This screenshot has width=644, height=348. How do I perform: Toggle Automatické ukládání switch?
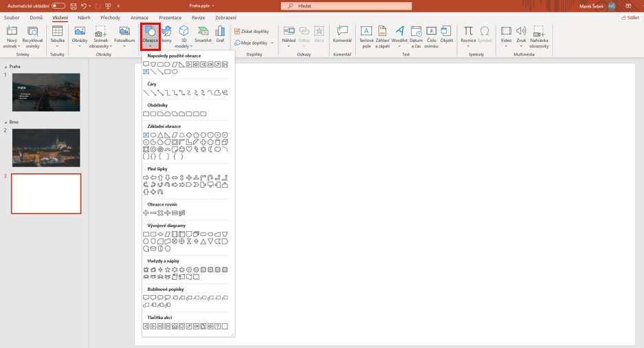[x=58, y=6]
